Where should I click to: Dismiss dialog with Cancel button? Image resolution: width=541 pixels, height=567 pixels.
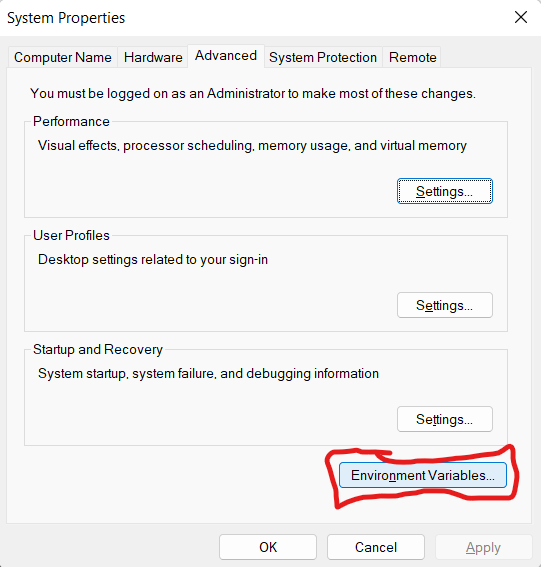pos(376,547)
